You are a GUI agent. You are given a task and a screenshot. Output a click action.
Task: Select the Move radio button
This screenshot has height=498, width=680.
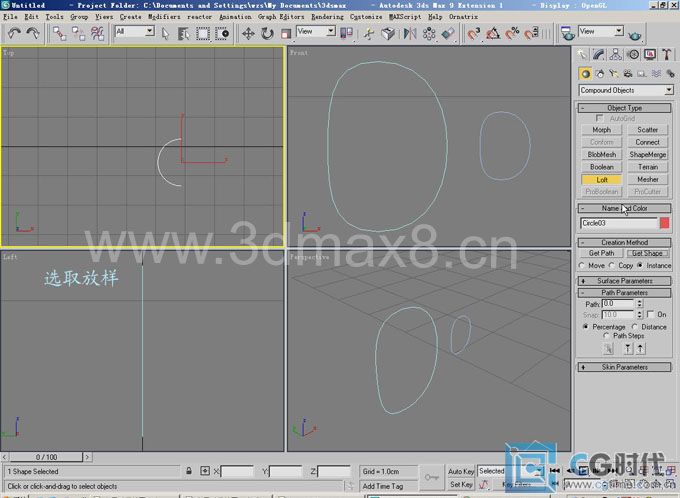coord(582,265)
